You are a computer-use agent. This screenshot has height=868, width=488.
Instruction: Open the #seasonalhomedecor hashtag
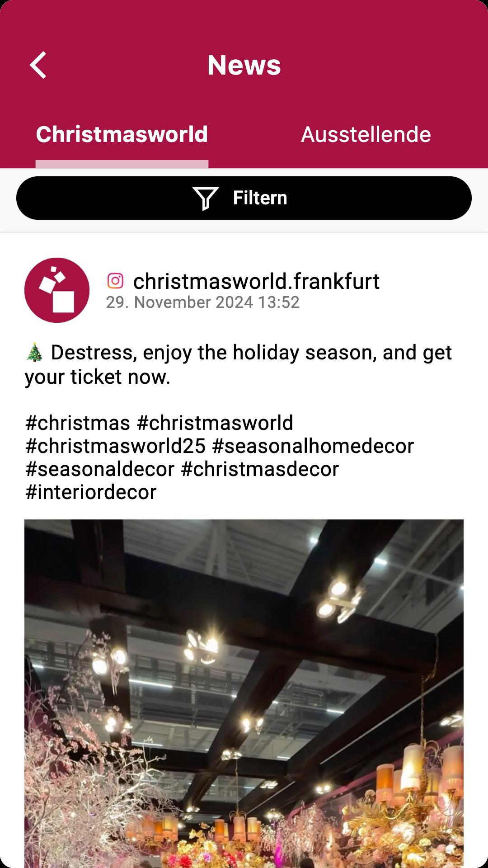[x=313, y=446]
